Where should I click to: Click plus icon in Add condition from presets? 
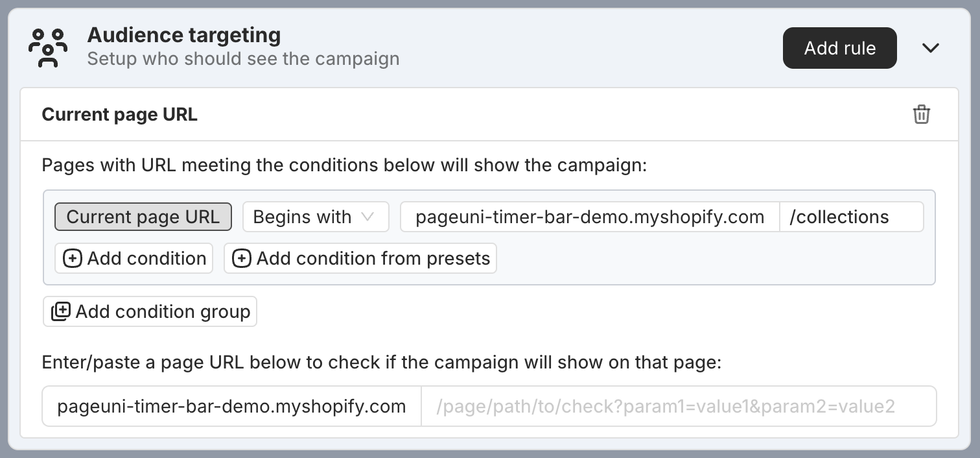pos(242,258)
